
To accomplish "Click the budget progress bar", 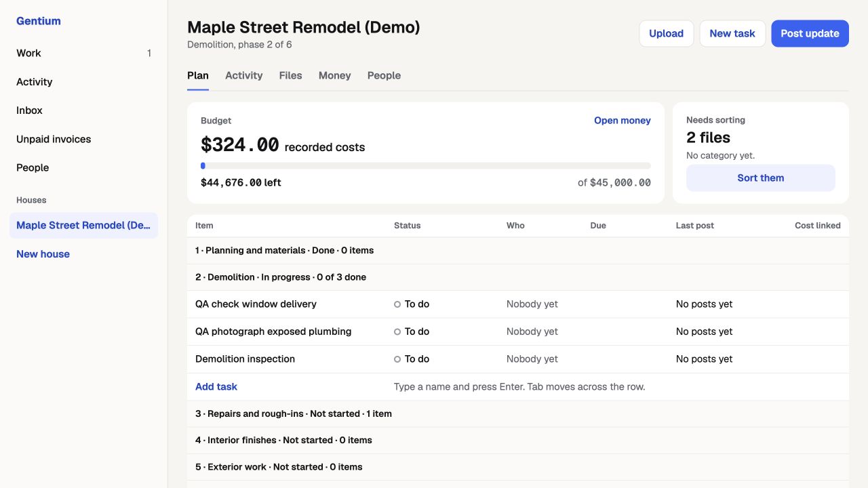I will point(426,165).
